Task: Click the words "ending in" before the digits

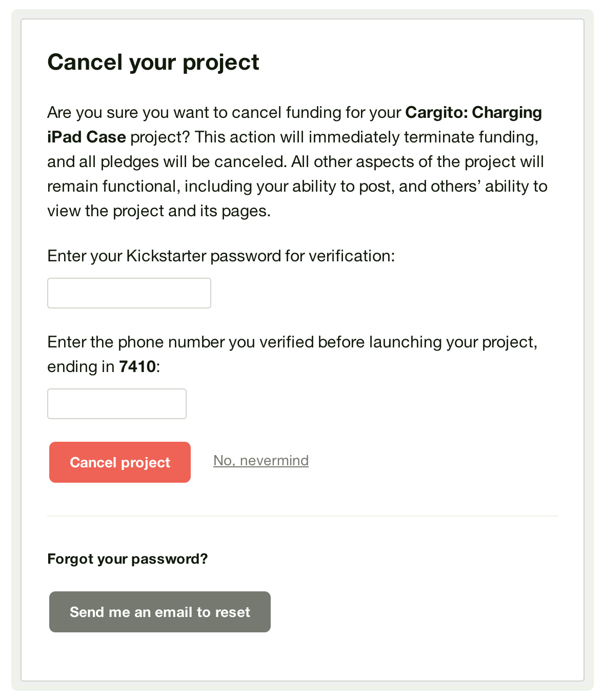Action: (x=80, y=367)
